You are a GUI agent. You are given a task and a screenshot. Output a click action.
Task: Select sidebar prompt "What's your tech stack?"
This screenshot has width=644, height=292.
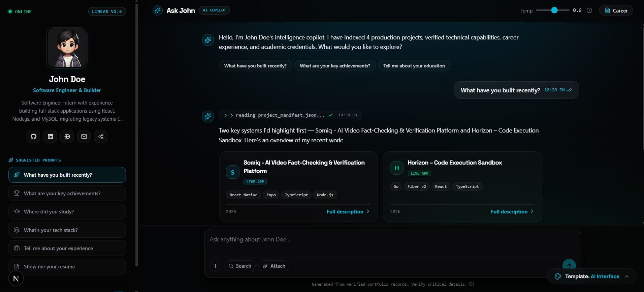67,230
